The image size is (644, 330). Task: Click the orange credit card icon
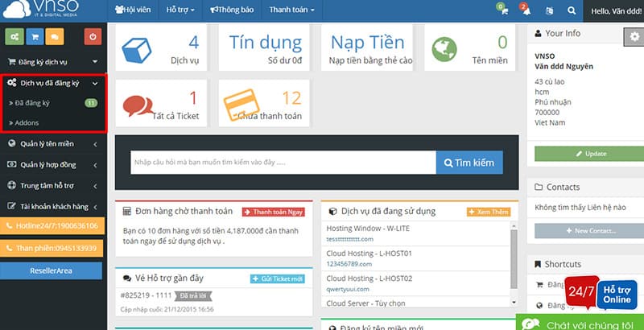click(242, 105)
